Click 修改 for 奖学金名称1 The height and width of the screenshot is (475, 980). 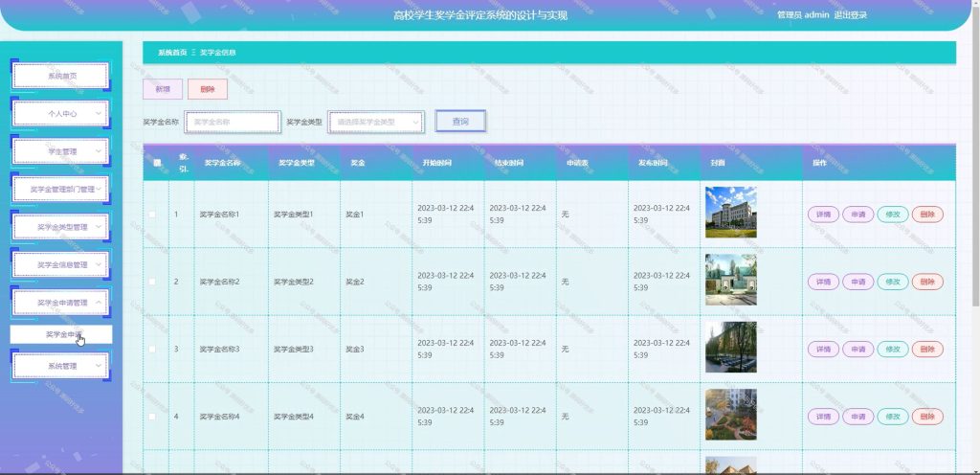(893, 215)
